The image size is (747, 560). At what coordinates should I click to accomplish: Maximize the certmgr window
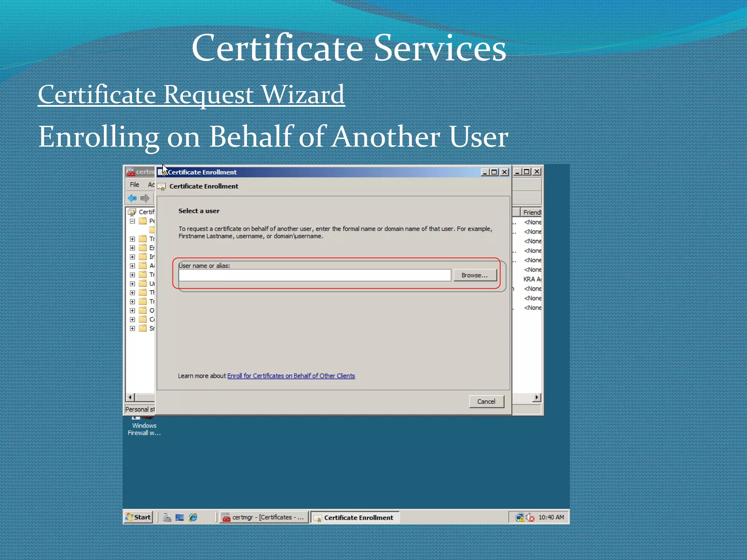click(x=527, y=171)
